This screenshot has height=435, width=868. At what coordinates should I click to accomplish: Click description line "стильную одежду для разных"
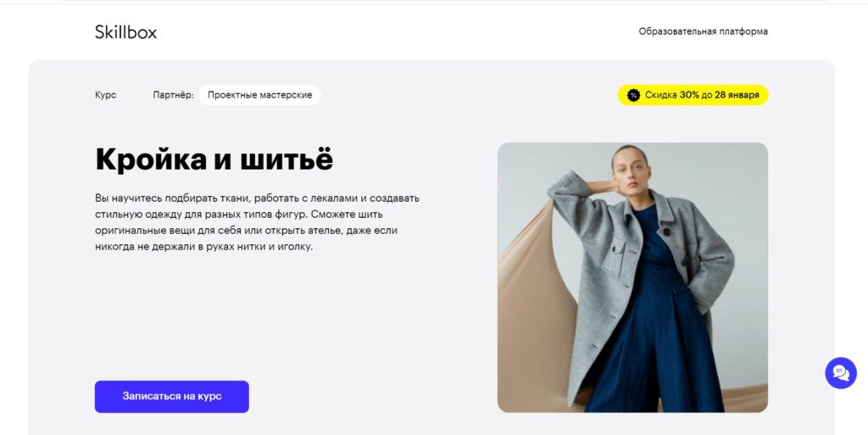pyautogui.click(x=238, y=215)
